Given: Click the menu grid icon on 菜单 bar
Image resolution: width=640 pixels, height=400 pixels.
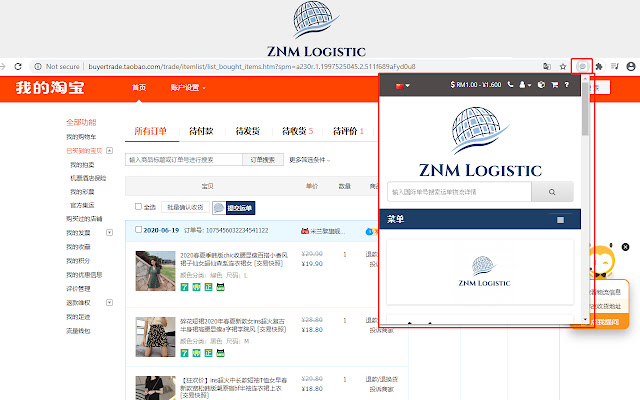Looking at the screenshot, I should click(560, 220).
